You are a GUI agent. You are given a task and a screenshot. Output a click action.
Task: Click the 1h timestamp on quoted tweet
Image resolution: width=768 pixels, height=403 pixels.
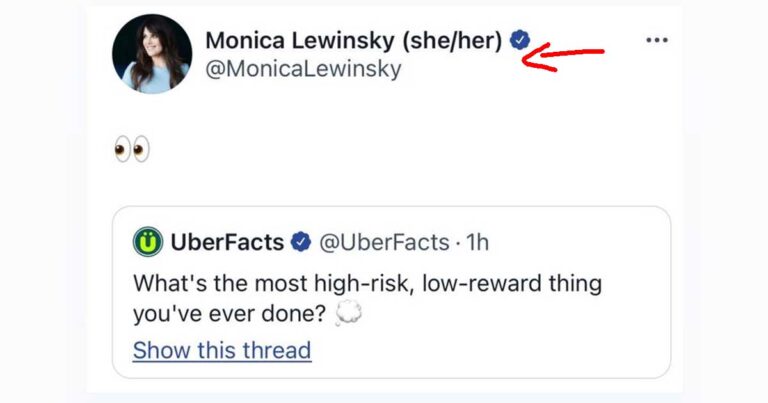pyautogui.click(x=475, y=242)
